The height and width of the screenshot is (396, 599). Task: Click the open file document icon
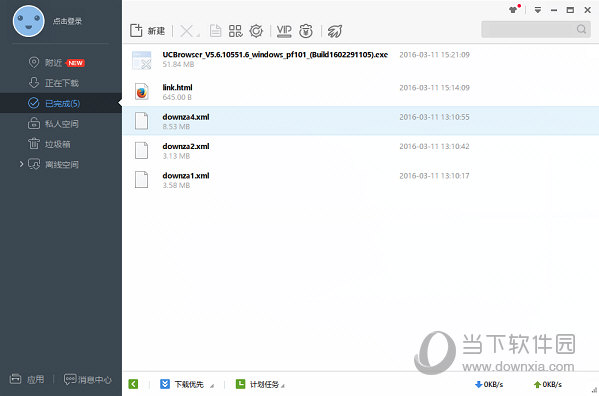click(215, 31)
